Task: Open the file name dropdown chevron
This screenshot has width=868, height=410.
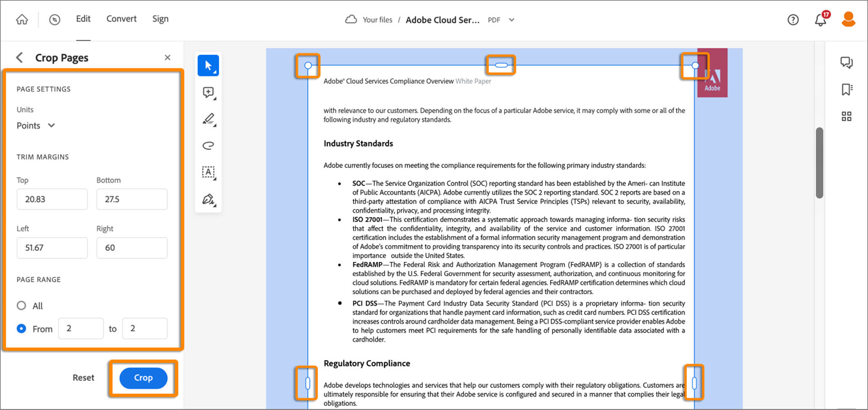Action: [x=511, y=20]
